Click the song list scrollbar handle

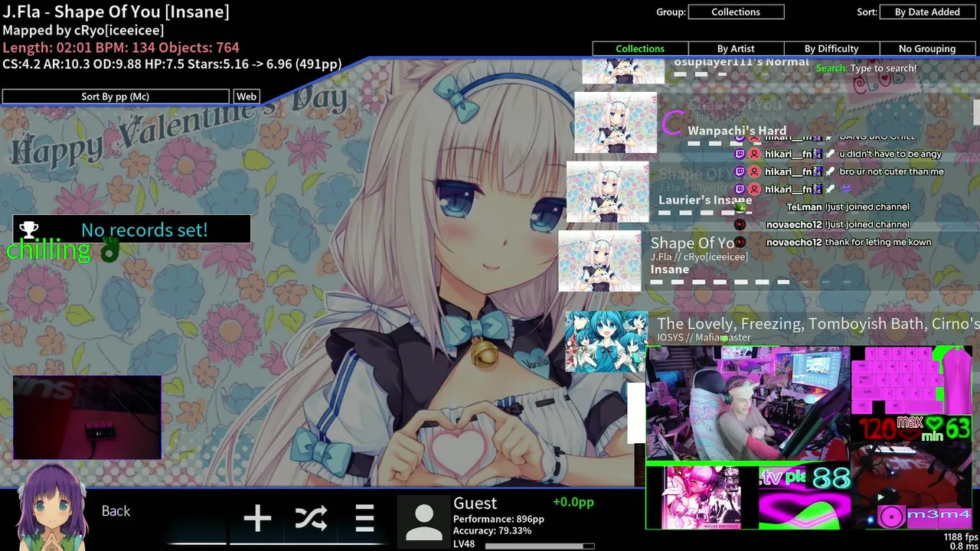pos(976,112)
